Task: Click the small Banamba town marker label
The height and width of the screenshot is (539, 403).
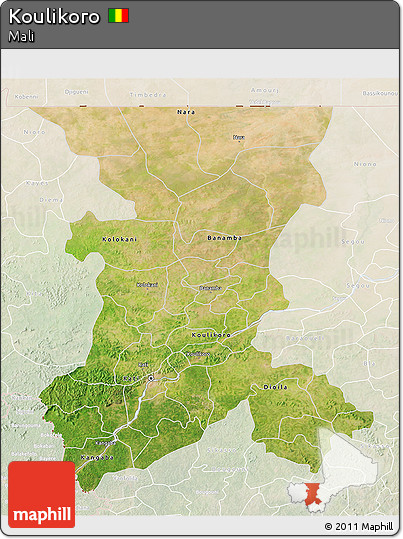Action: (x=210, y=288)
